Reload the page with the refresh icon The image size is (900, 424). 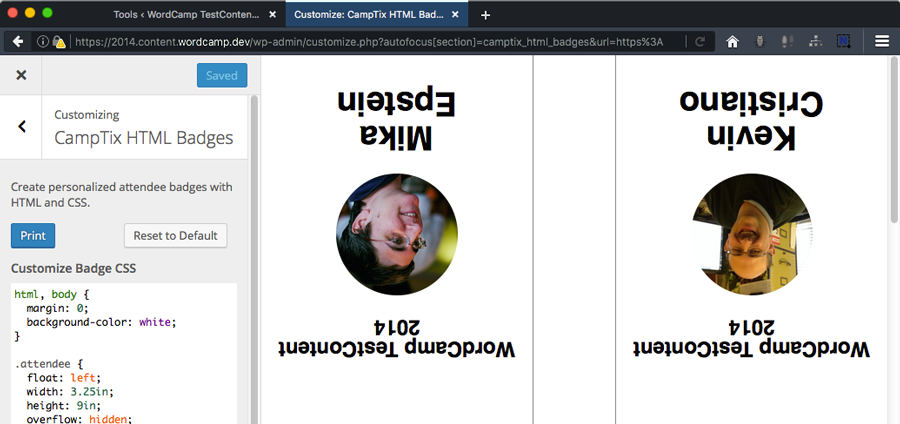[x=700, y=41]
